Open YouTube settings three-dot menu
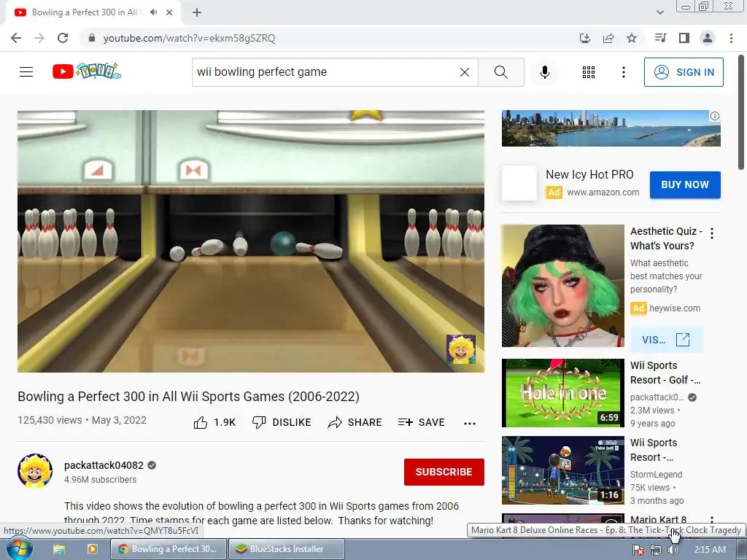Image resolution: width=747 pixels, height=560 pixels. pyautogui.click(x=623, y=72)
